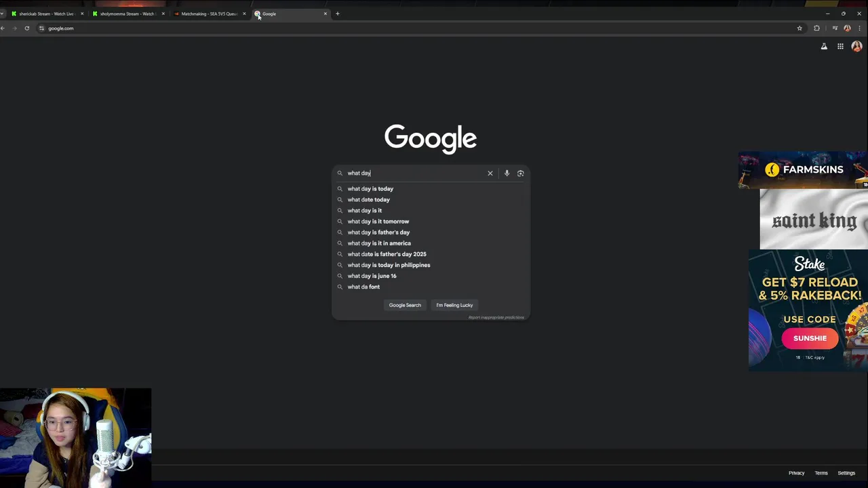Open the Terms footer link

(821, 473)
